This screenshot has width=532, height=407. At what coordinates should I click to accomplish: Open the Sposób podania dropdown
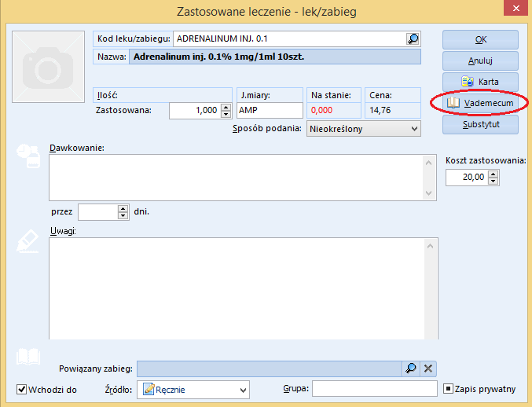[x=364, y=129]
